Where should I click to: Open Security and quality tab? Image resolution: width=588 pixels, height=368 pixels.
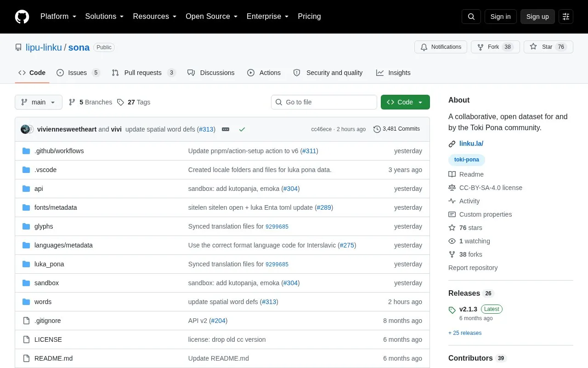click(328, 73)
